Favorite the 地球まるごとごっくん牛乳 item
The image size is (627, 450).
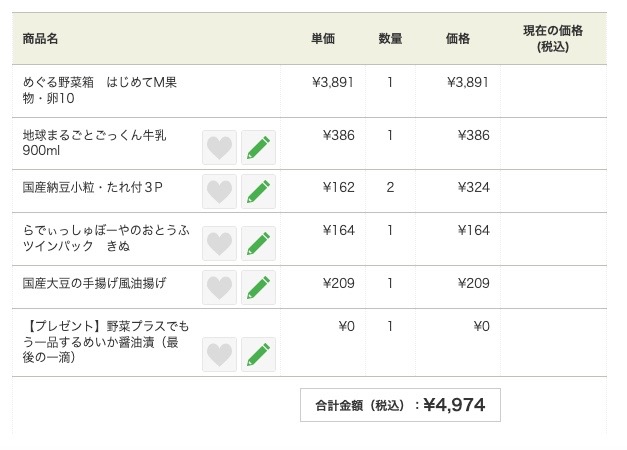[x=220, y=148]
